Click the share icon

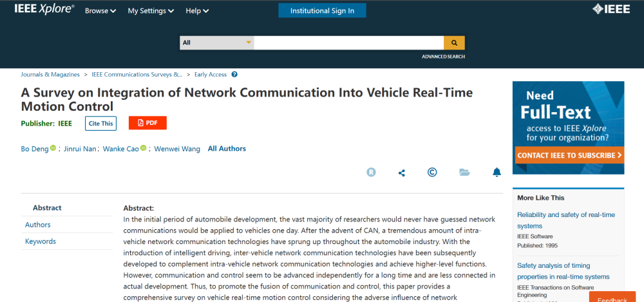[x=402, y=173]
